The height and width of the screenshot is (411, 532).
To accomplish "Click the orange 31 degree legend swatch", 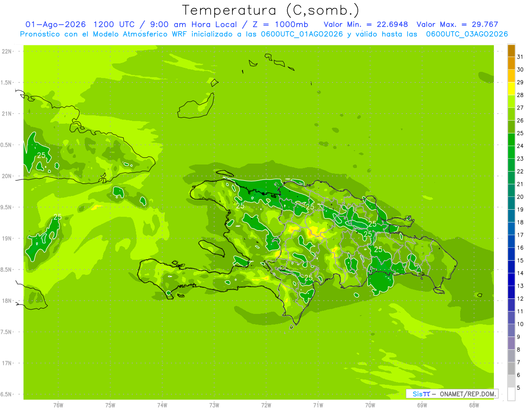I will click(511, 51).
